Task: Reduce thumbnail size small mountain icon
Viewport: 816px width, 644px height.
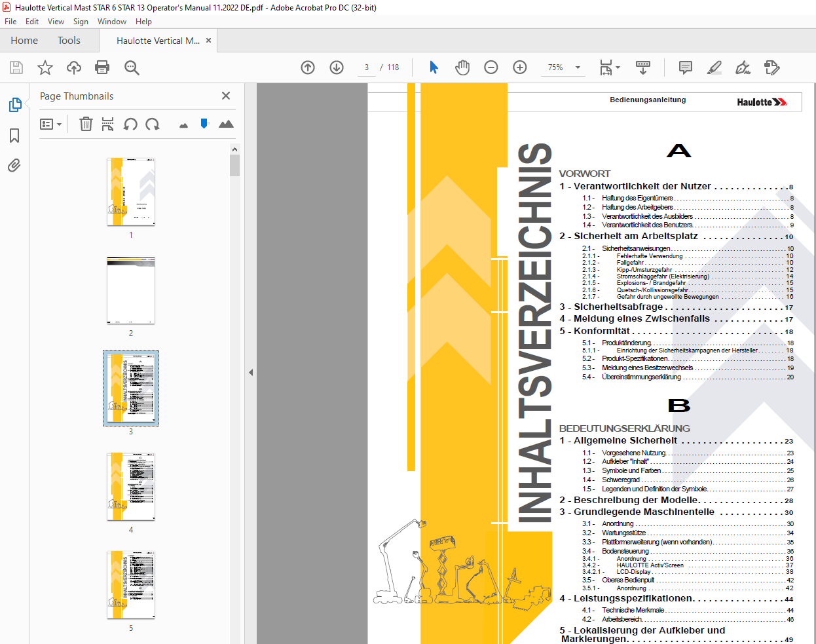Action: click(x=183, y=125)
